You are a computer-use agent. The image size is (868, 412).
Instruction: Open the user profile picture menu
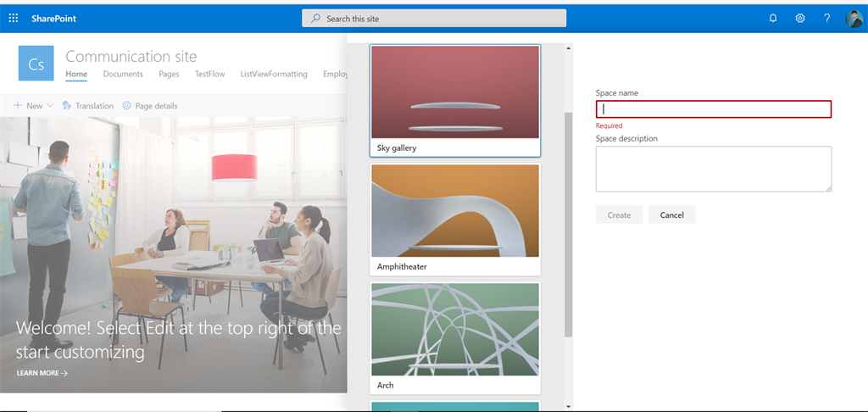pos(854,19)
